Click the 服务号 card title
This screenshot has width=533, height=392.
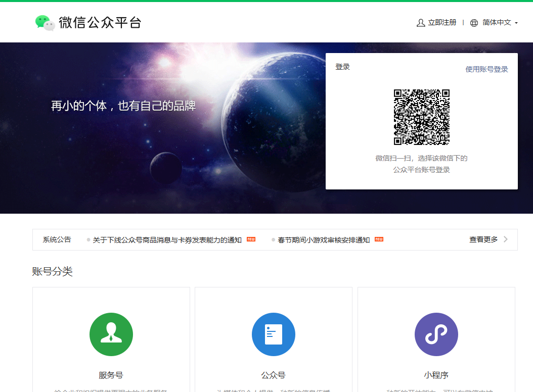pyautogui.click(x=111, y=375)
